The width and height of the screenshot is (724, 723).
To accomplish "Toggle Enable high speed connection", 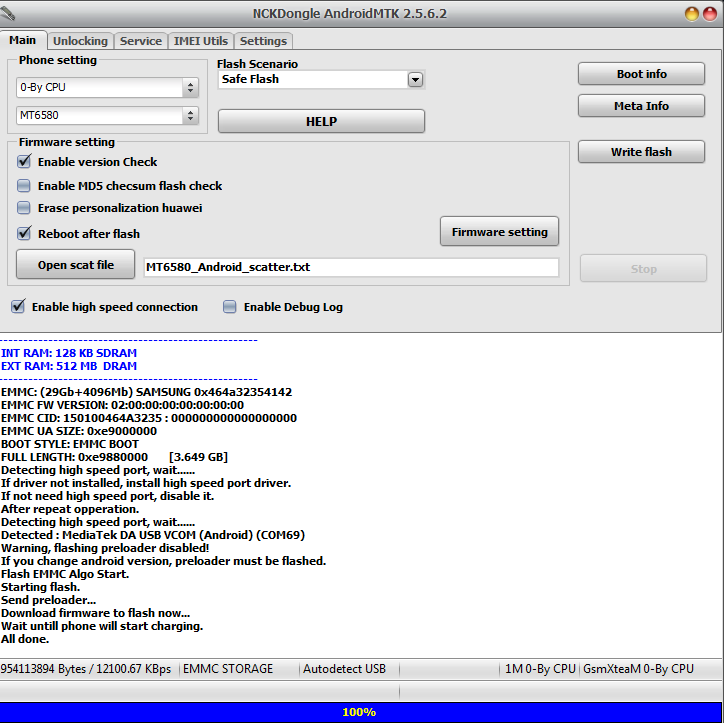I will [18, 307].
